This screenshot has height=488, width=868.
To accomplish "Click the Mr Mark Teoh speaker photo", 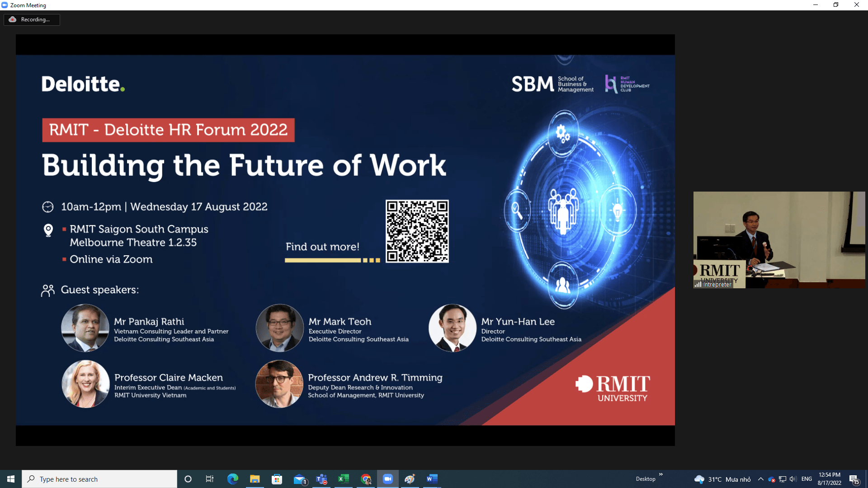I will [279, 328].
